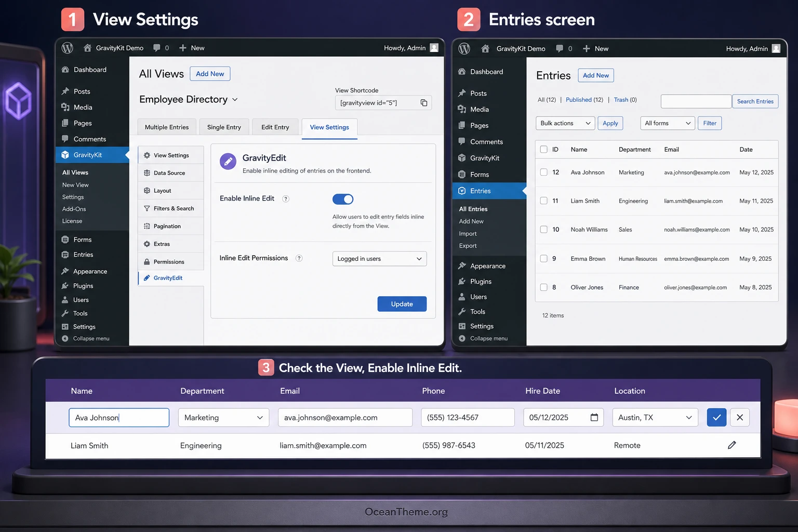Click the home icon beside GravityKit Demo in Entries window
This screenshot has width=798, height=532.
click(485, 49)
